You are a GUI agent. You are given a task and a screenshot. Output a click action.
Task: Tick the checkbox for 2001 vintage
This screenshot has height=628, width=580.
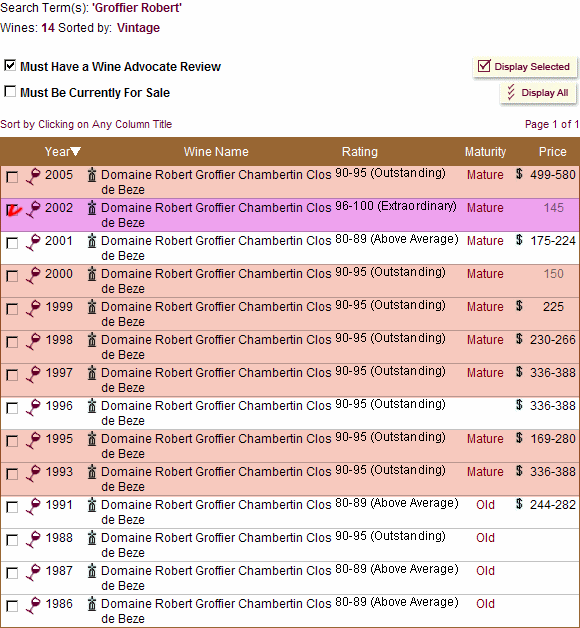(12, 244)
